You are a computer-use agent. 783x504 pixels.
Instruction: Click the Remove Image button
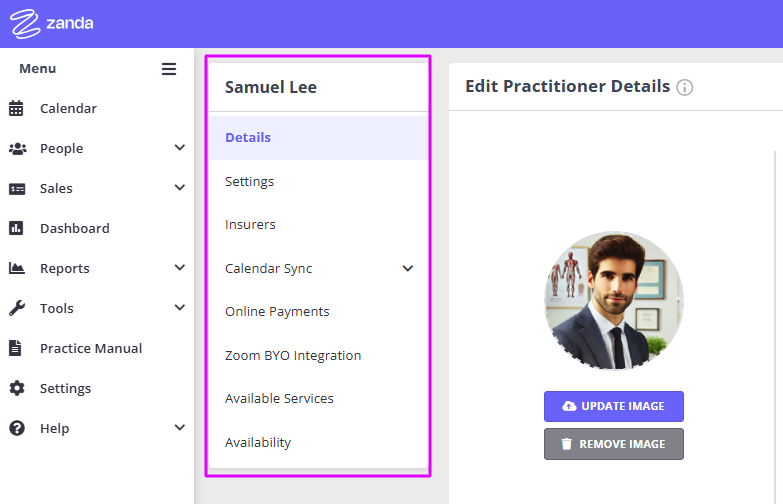[614, 444]
